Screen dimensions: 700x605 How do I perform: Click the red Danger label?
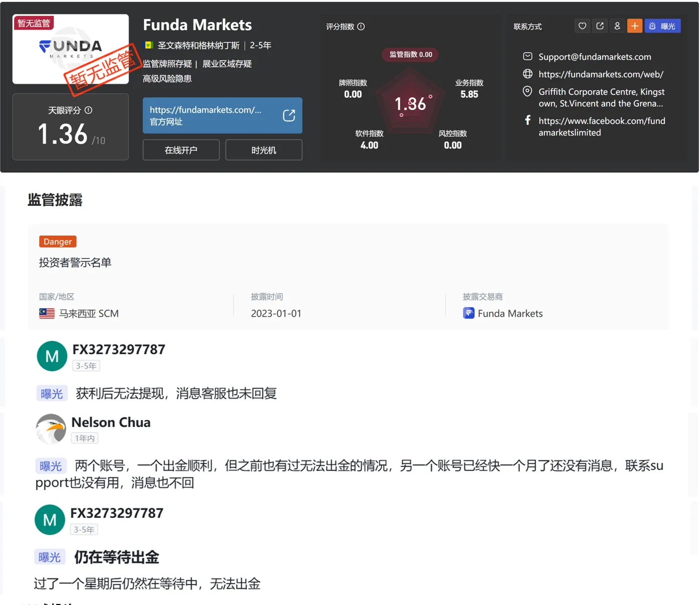click(x=58, y=241)
